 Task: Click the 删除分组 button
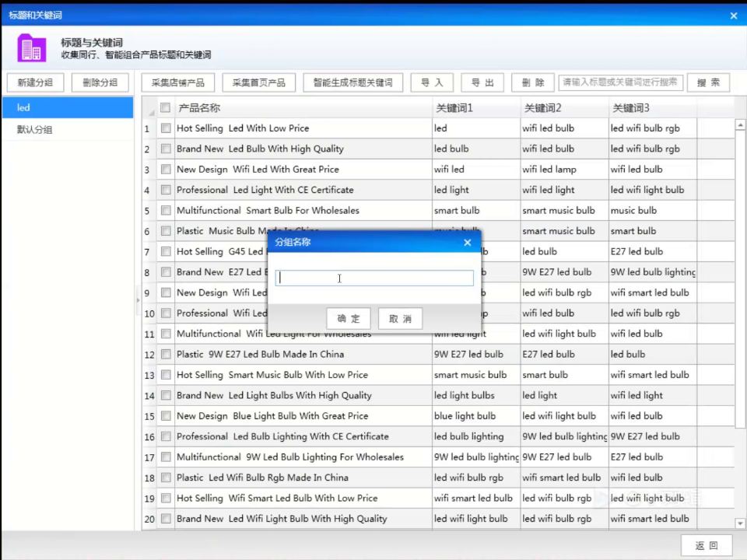click(100, 82)
